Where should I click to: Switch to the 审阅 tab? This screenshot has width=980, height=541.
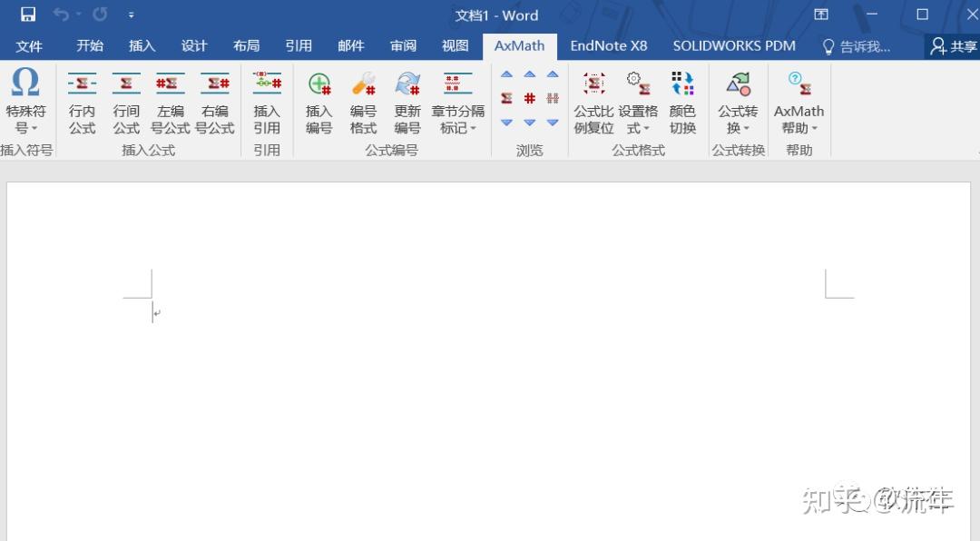tap(403, 45)
